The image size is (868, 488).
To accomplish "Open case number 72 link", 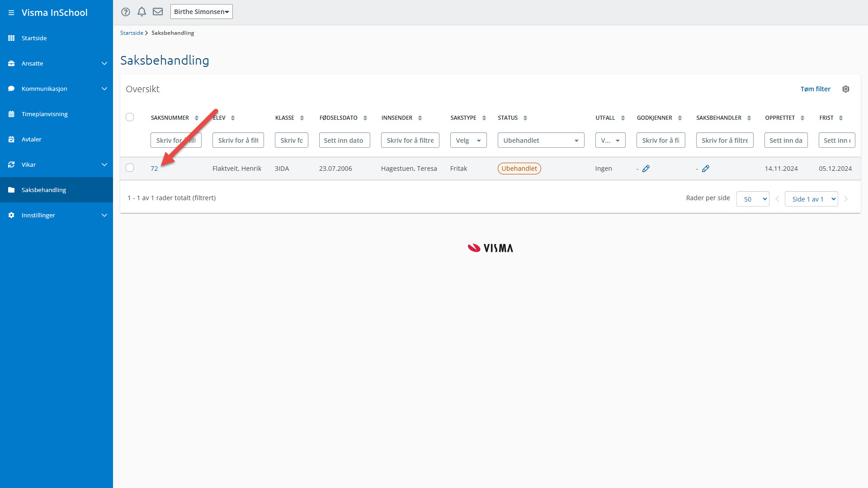I will (x=154, y=169).
